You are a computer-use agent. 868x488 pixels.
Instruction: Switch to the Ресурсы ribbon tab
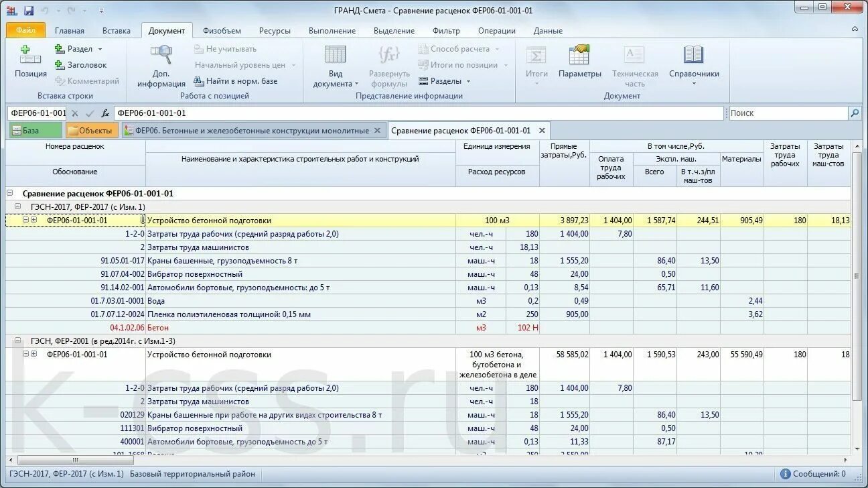275,31
